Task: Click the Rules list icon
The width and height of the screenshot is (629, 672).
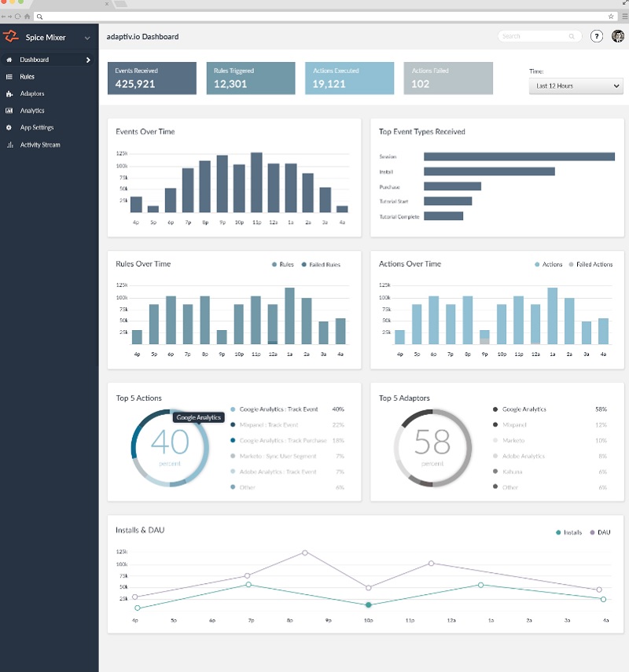Action: click(9, 77)
